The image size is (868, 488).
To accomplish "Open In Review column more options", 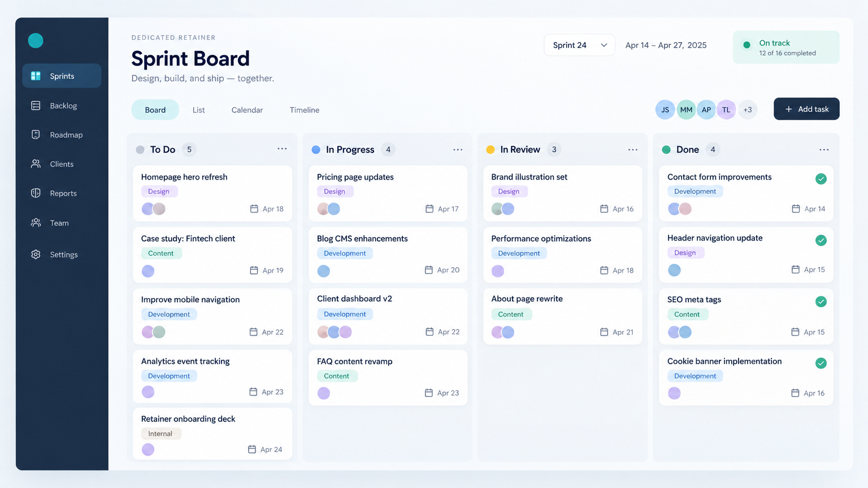I will [633, 150].
